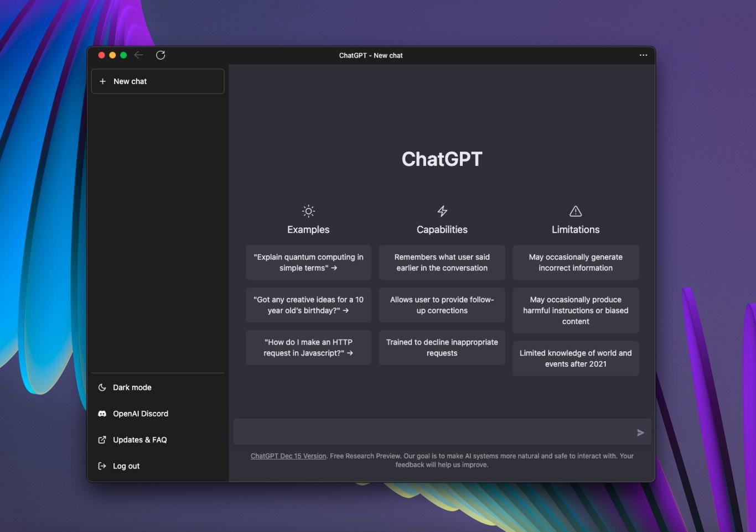Viewport: 756px width, 532px height.
Task: Reload the page with the refresh icon
Action: (160, 55)
